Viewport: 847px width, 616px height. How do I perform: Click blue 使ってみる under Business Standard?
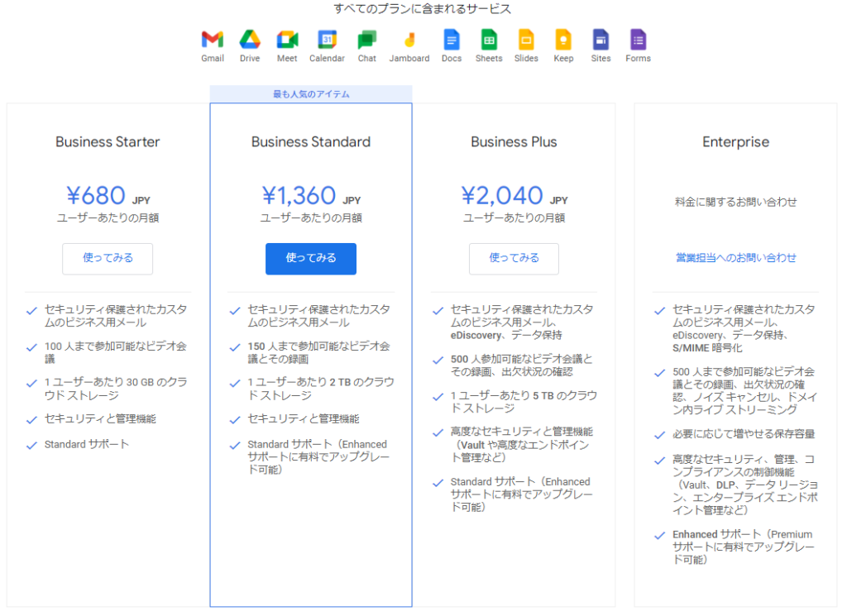pos(311,259)
